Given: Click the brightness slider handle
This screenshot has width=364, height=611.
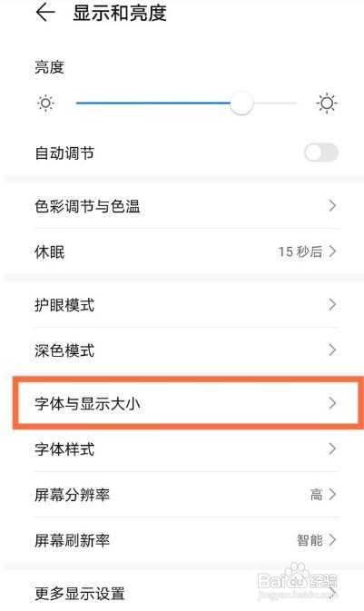Looking at the screenshot, I should pyautogui.click(x=241, y=103).
